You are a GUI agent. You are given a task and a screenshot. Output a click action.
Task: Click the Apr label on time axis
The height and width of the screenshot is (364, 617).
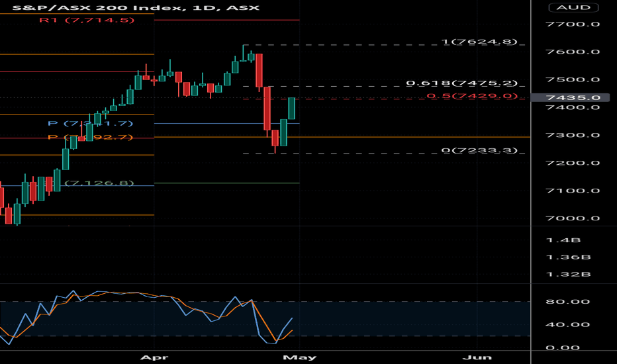click(x=154, y=357)
